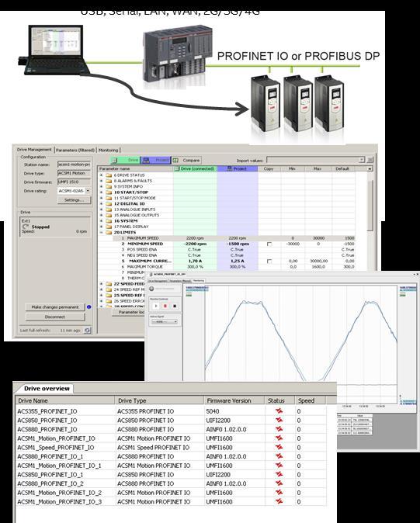Image resolution: width=420 pixels, height=523 pixels.
Task: Click the status icon for ACS850_PROFINET_IO_1
Action: [279, 474]
